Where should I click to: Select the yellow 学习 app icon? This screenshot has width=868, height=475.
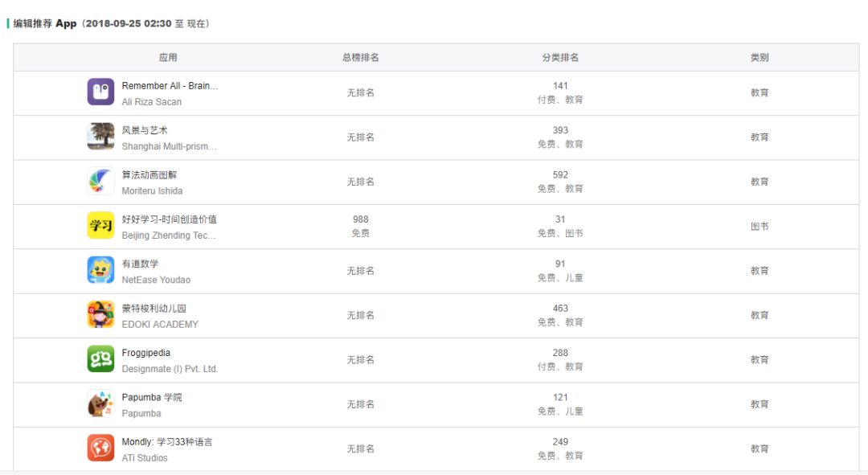click(x=100, y=226)
